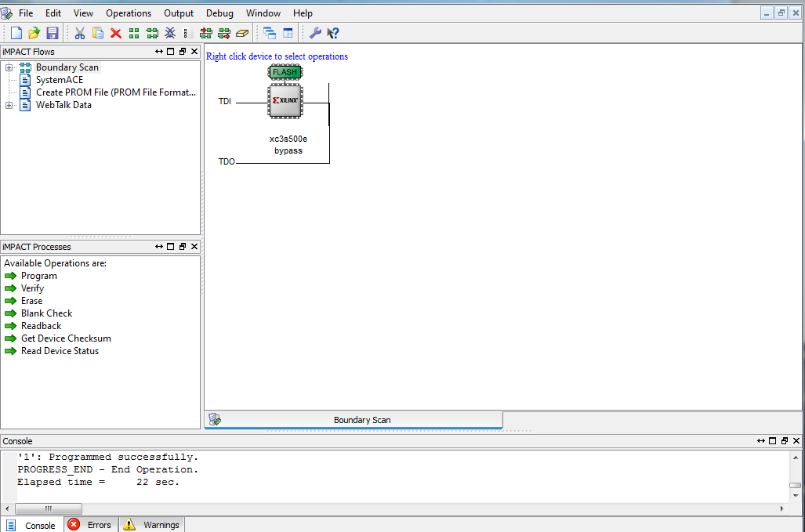805x532 pixels.
Task: Select the Xilinx xc3s500e chip icon
Action: tap(285, 100)
